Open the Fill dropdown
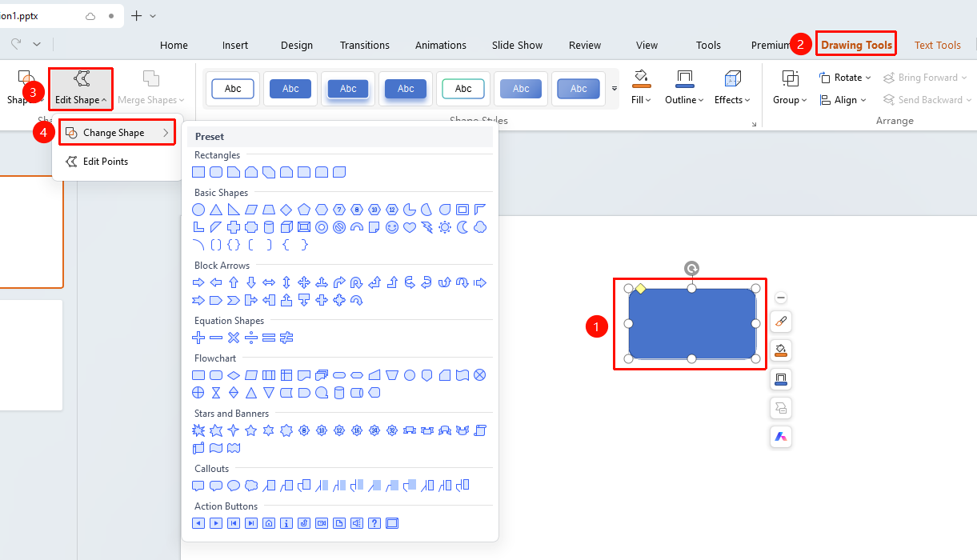This screenshot has height=560, width=977. 641,88
